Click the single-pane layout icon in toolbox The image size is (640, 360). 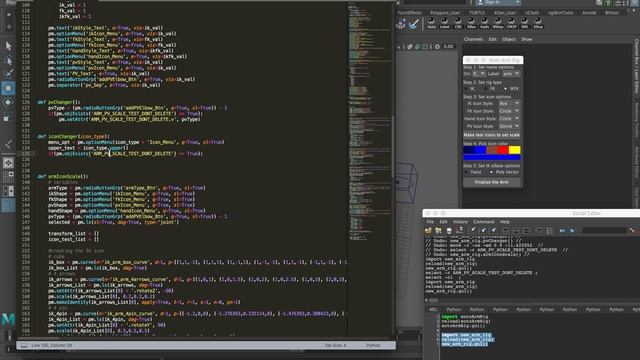tap(8, 163)
